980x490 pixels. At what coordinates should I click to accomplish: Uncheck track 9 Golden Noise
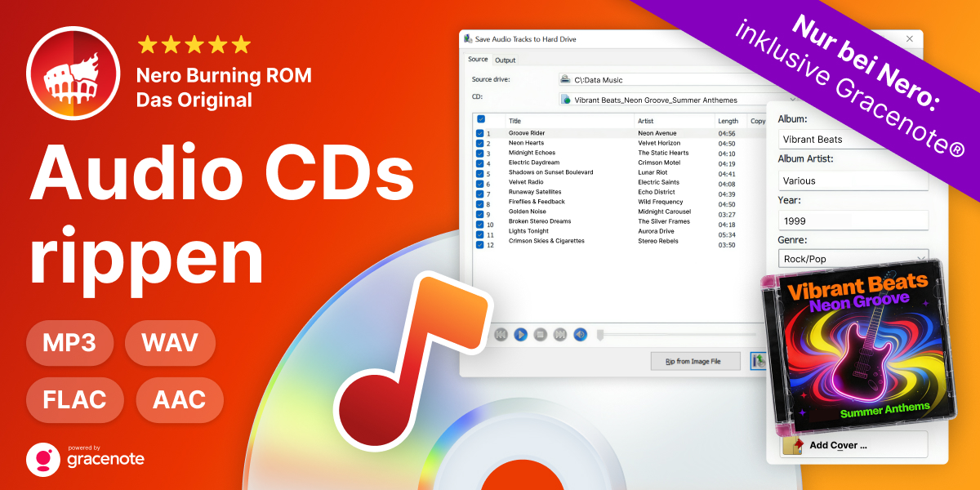pos(479,212)
